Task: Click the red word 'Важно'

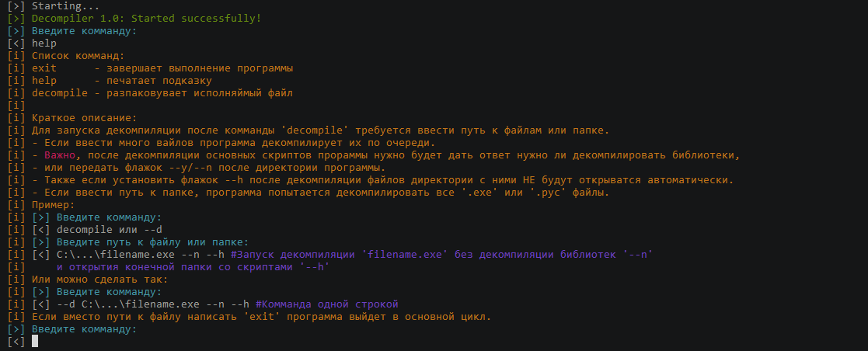Action: (60, 155)
